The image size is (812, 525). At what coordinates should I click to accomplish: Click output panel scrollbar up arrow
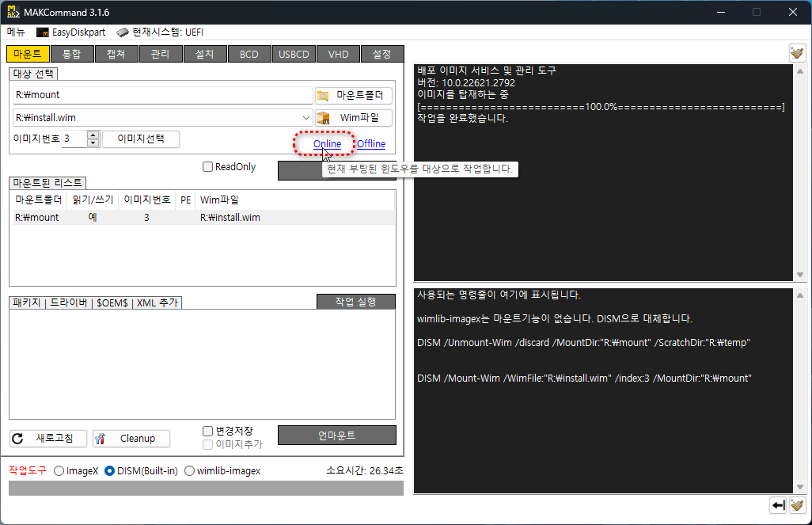[800, 71]
